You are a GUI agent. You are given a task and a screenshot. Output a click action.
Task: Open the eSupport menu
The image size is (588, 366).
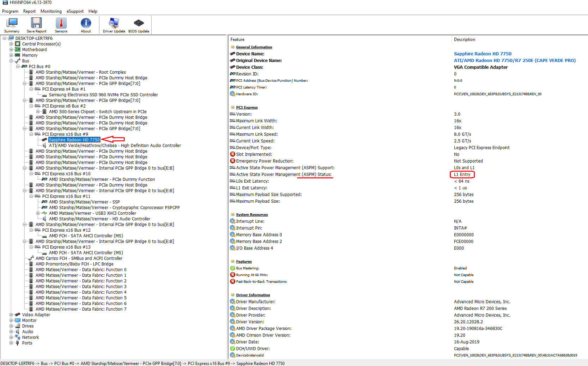[75, 11]
